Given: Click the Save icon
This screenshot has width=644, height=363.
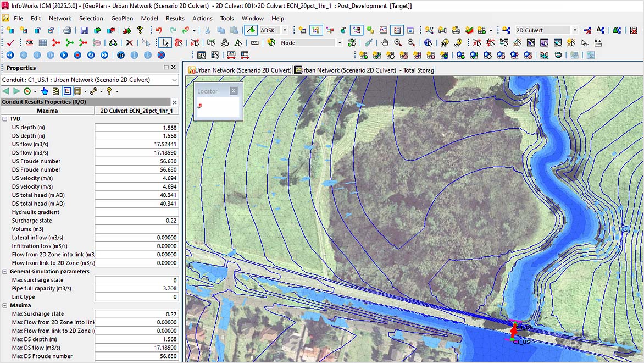Looking at the screenshot, I should pyautogui.click(x=85, y=29).
